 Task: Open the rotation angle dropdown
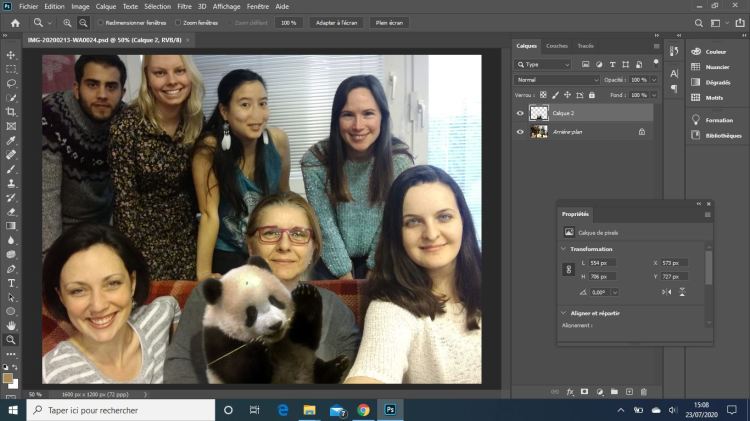pos(615,292)
